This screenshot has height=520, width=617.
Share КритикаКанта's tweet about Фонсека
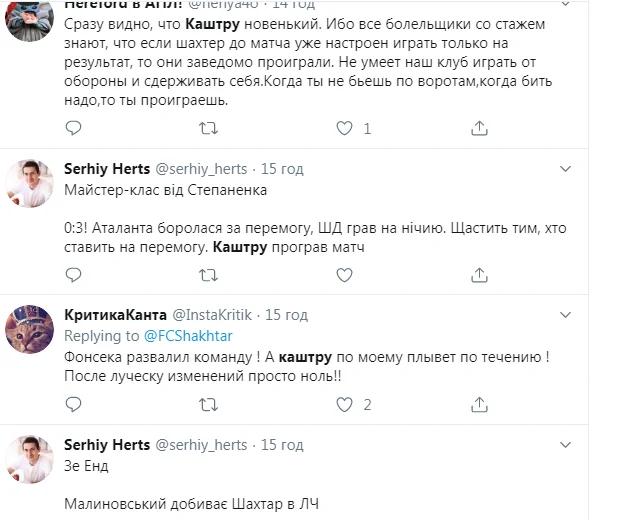pos(480,405)
